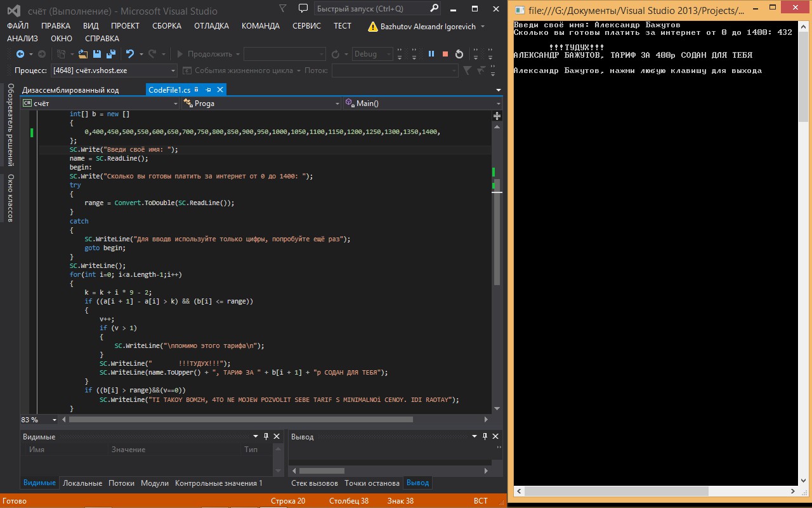Toggle auto-hide pin on Вывод panel
The image size is (812, 508).
pos(485,436)
